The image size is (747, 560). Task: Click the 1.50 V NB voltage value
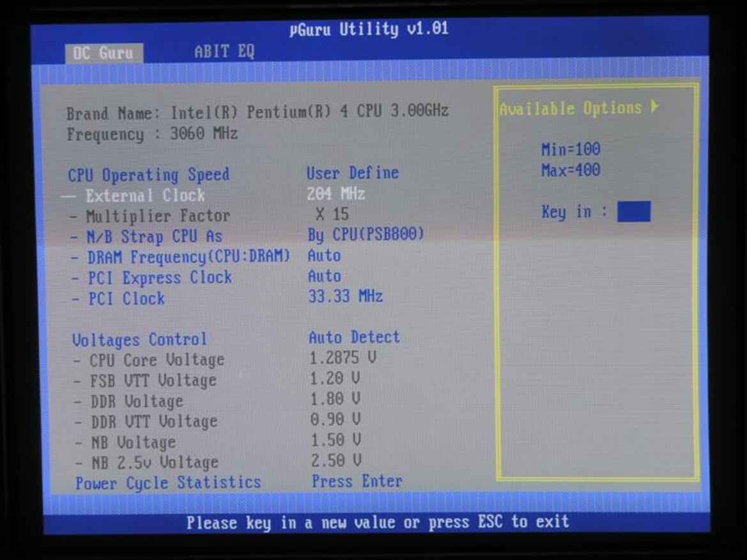pyautogui.click(x=336, y=440)
